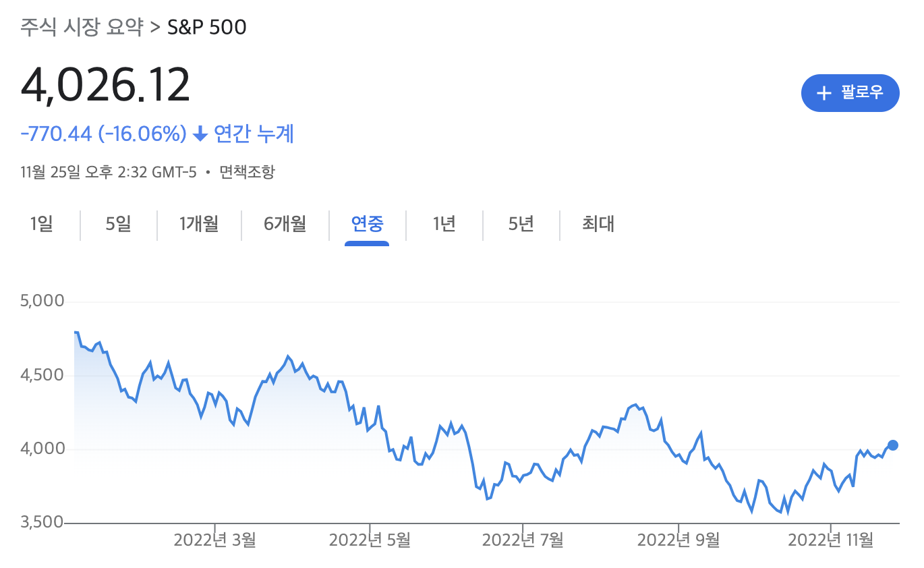Switch to the 1개월 range tab

[199, 224]
